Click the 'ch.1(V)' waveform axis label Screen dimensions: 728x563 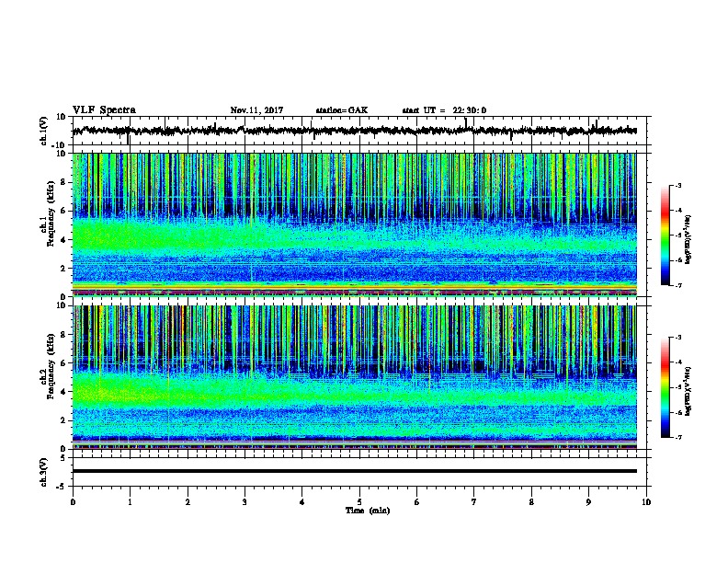pyautogui.click(x=44, y=131)
